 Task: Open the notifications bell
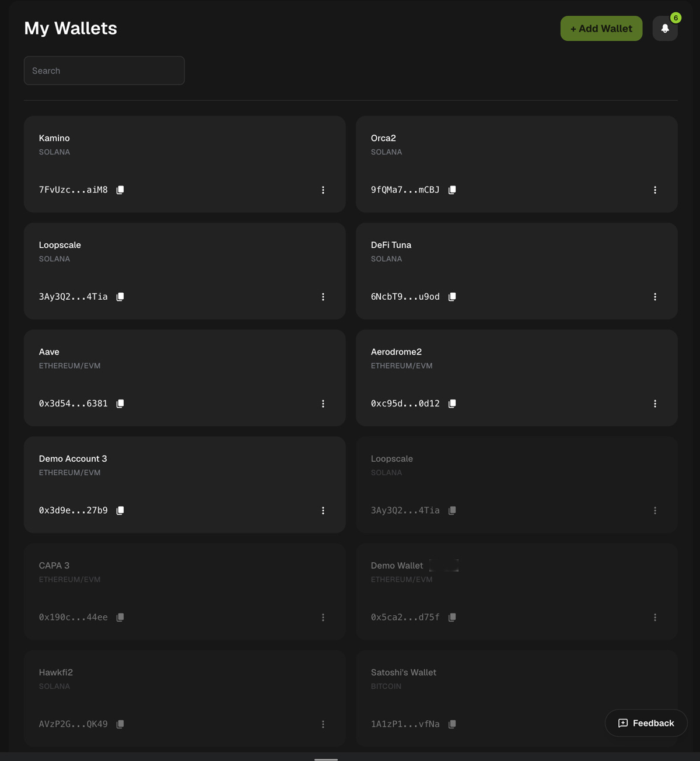point(665,29)
